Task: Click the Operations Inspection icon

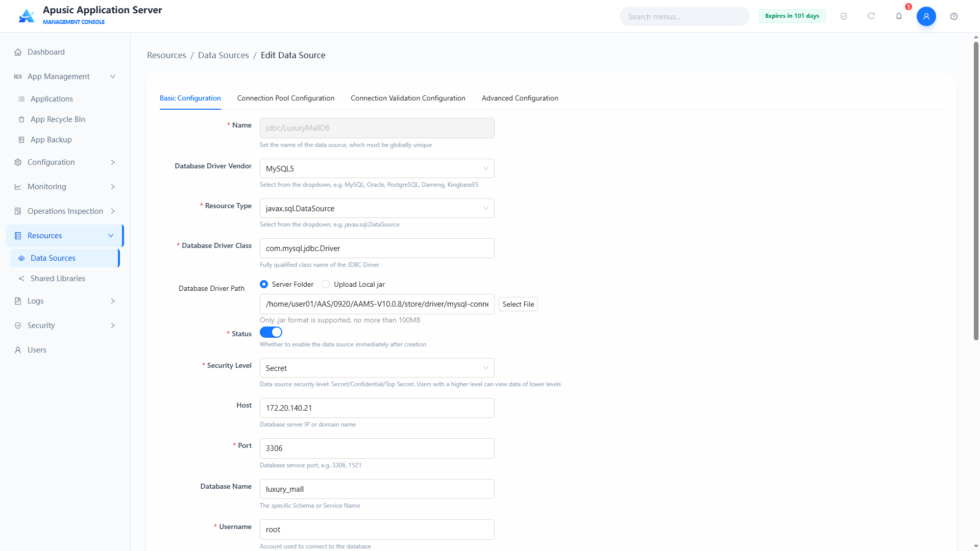Action: tap(18, 211)
